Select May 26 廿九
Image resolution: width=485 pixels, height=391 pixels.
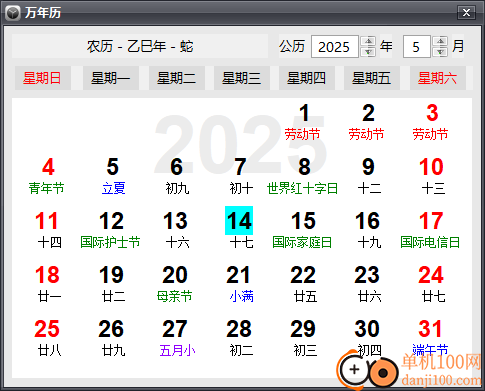pyautogui.click(x=113, y=338)
